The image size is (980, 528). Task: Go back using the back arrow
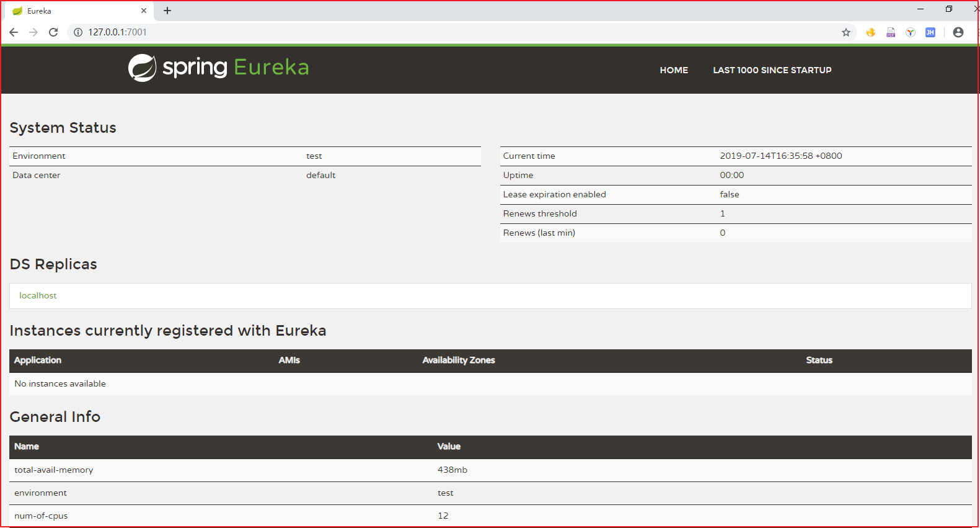[x=14, y=32]
